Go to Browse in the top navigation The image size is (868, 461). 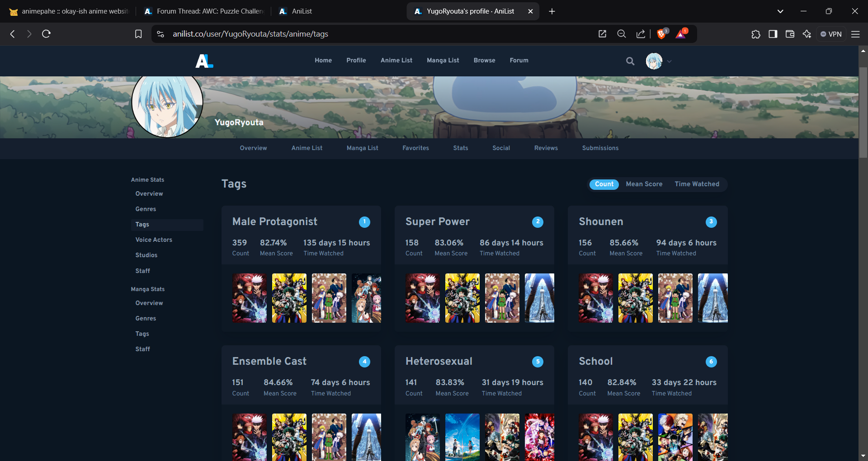(x=484, y=60)
